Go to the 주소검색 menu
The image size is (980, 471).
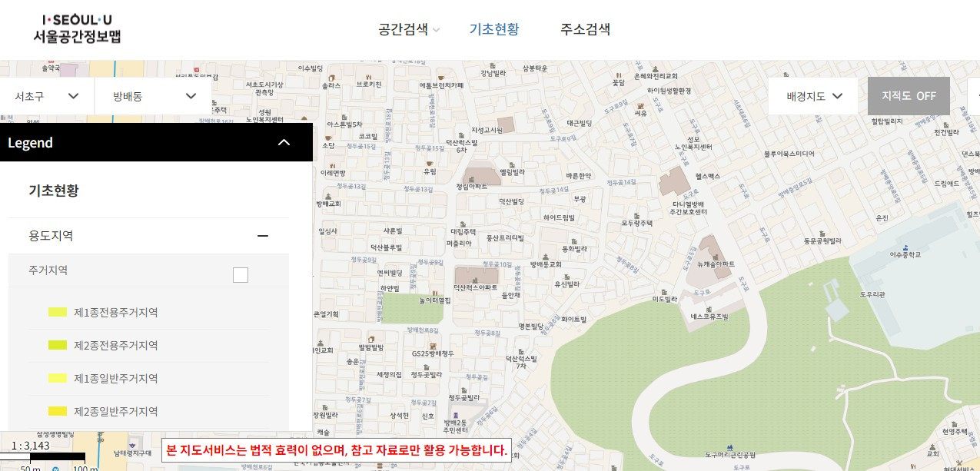click(x=586, y=30)
